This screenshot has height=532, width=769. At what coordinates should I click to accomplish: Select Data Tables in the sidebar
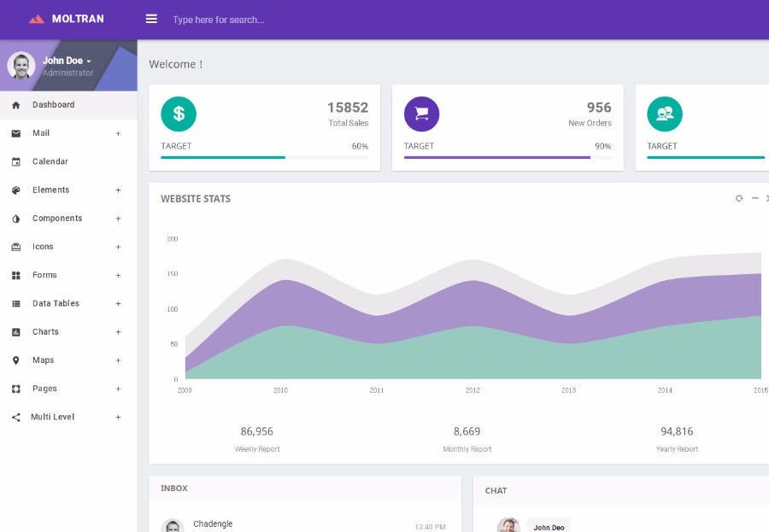pos(56,303)
